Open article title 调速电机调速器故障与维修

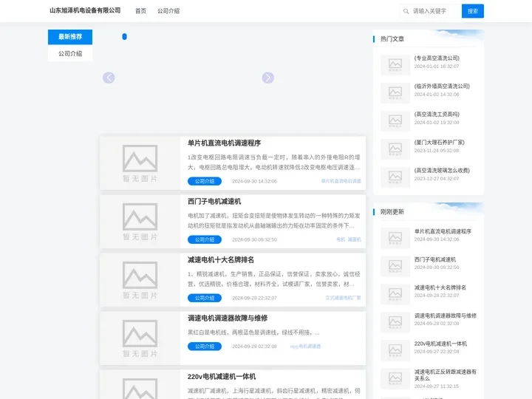(228, 318)
